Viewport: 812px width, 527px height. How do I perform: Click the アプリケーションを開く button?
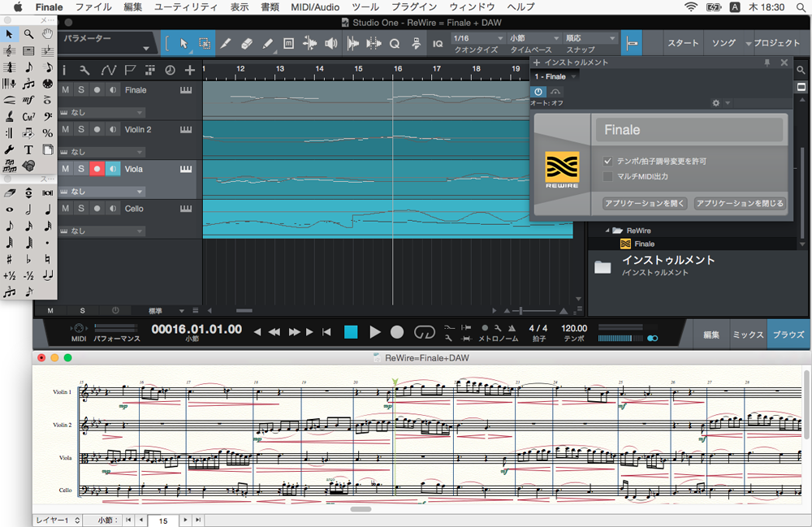(x=645, y=204)
